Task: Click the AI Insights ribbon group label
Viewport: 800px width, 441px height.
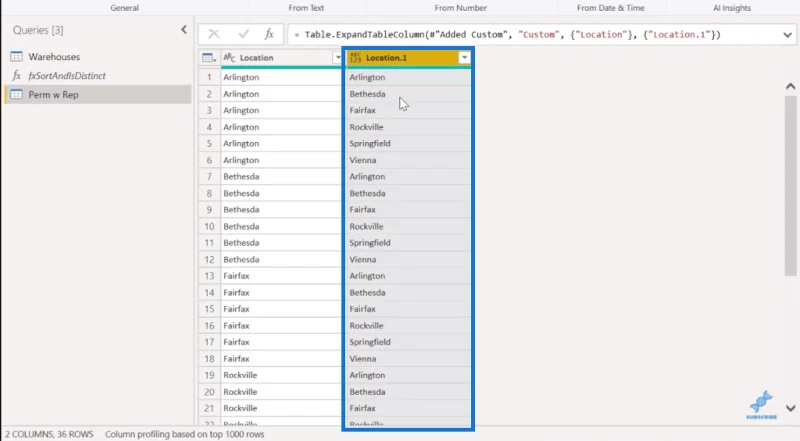Action: (x=732, y=8)
